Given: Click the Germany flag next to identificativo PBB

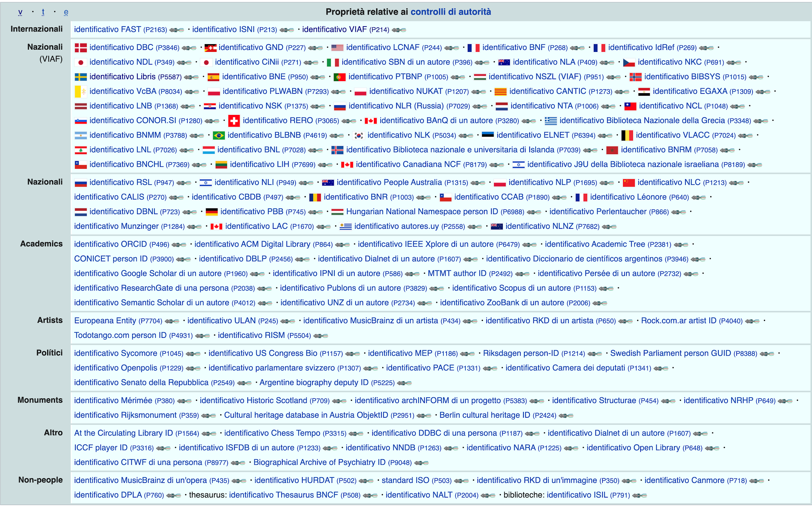Looking at the screenshot, I should [211, 212].
